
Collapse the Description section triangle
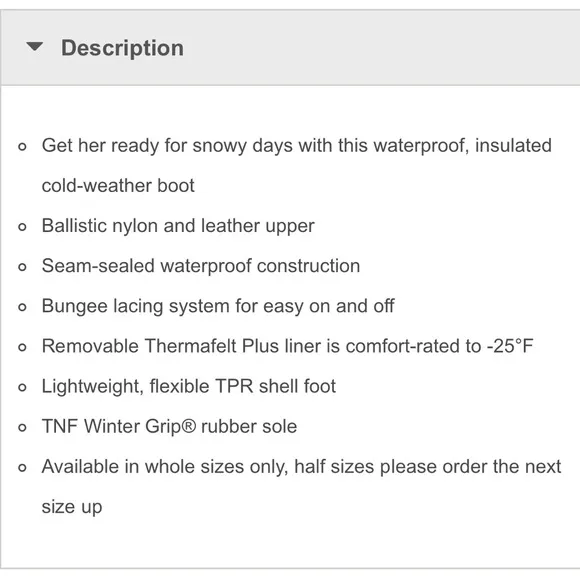pos(35,47)
